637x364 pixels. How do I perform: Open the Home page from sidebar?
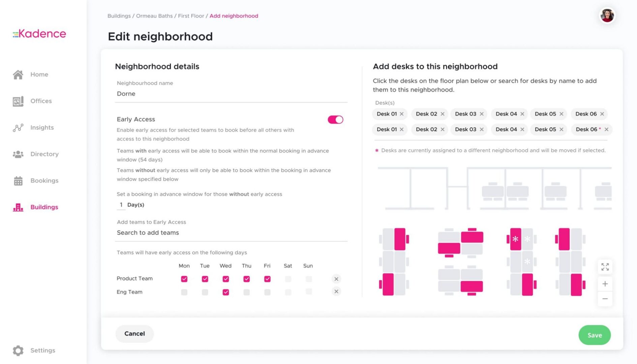point(30,74)
